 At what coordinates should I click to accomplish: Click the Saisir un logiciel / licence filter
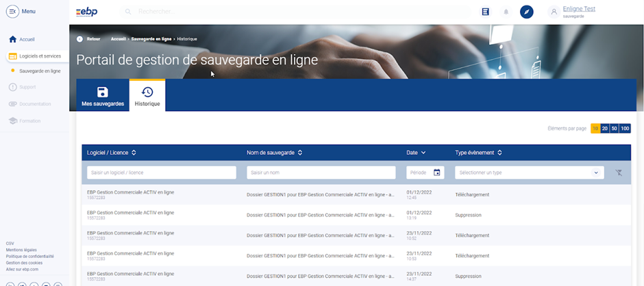162,173
